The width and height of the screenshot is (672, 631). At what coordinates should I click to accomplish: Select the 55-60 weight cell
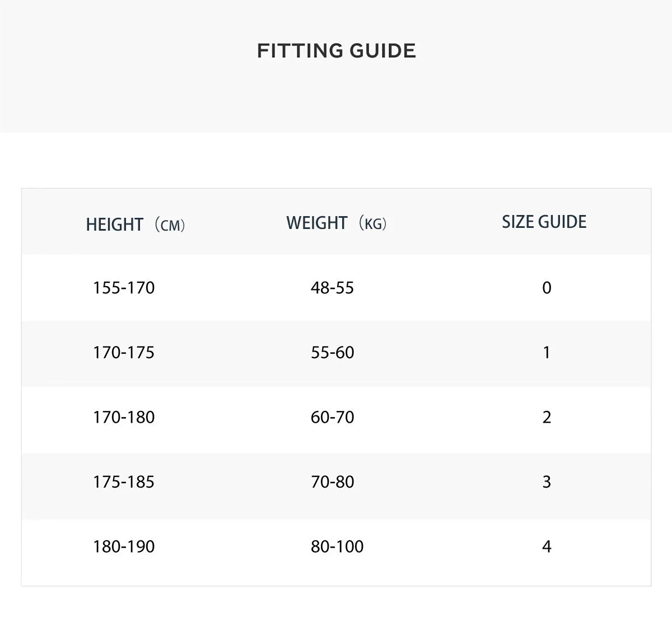pyautogui.click(x=332, y=353)
